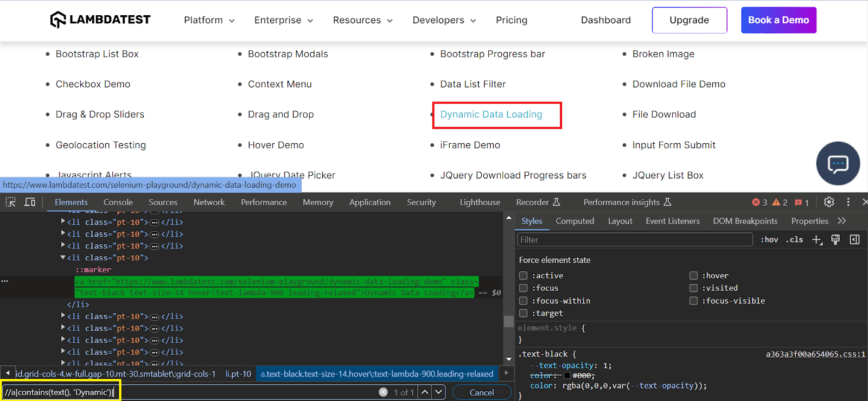Toggle the computed styles sidebar icon
Image resolution: width=868 pixels, height=401 pixels.
click(854, 240)
